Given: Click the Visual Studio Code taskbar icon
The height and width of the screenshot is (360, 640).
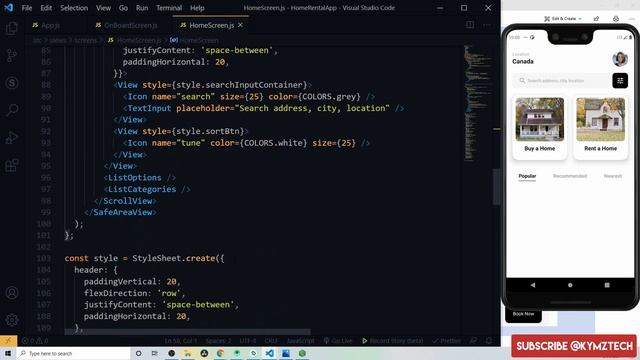Looking at the screenshot, I should point(269,353).
